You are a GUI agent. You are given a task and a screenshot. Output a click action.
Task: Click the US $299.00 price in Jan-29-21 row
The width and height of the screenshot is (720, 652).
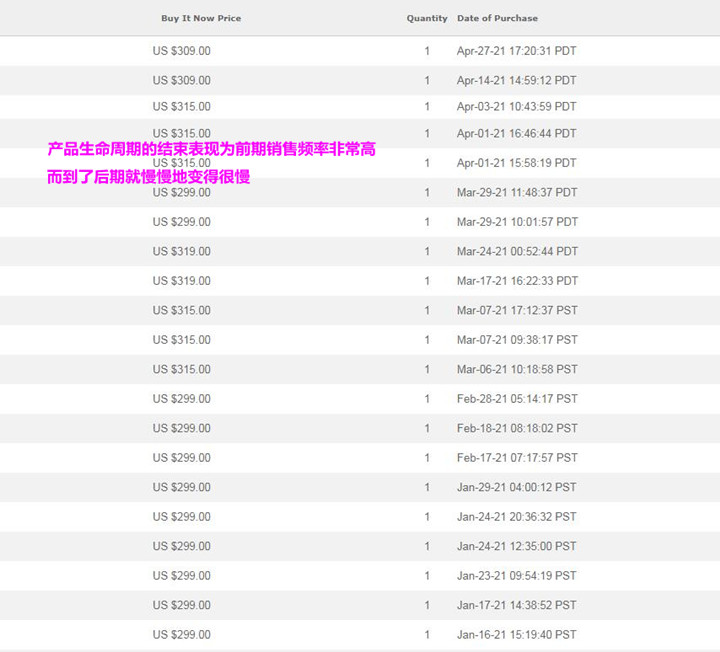182,487
